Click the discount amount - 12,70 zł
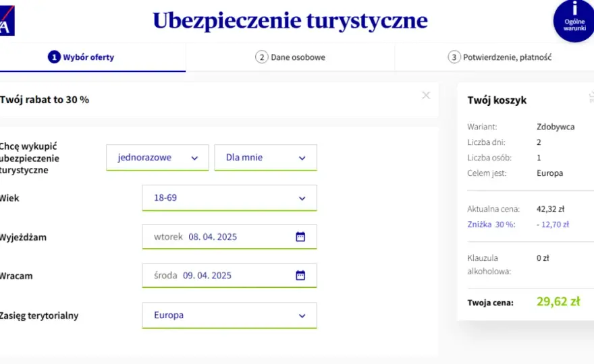The image size is (594, 364). (553, 224)
